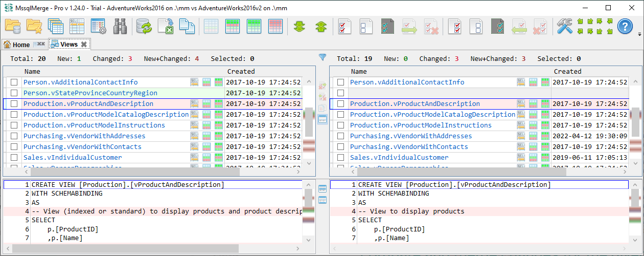Open the checklist settings gear icon
644x256 pixels.
coord(98,26)
